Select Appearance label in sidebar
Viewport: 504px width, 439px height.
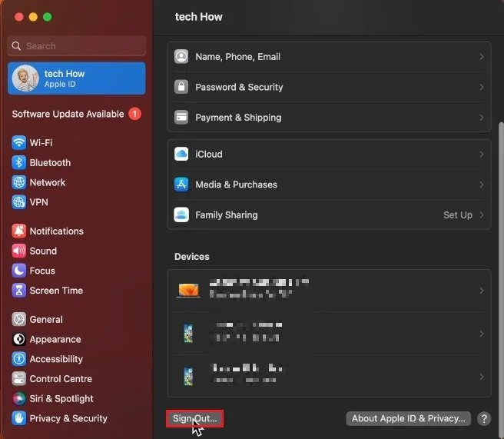[x=55, y=339]
